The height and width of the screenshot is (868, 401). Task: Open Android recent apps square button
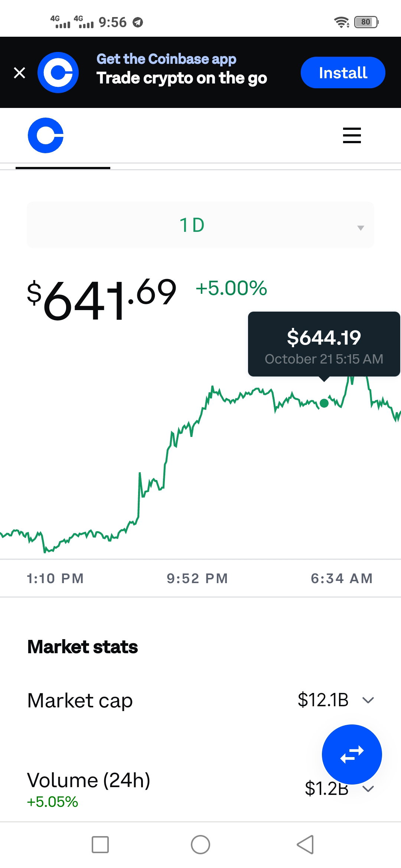pos(100,845)
